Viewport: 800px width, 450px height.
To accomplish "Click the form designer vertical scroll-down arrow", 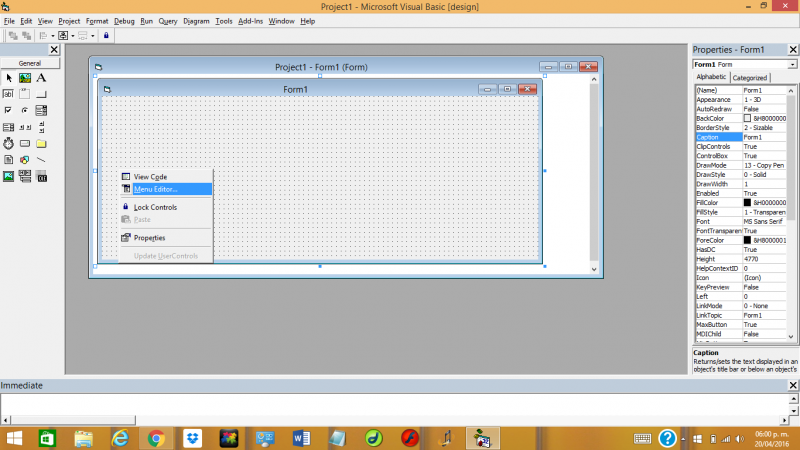I will tap(594, 269).
